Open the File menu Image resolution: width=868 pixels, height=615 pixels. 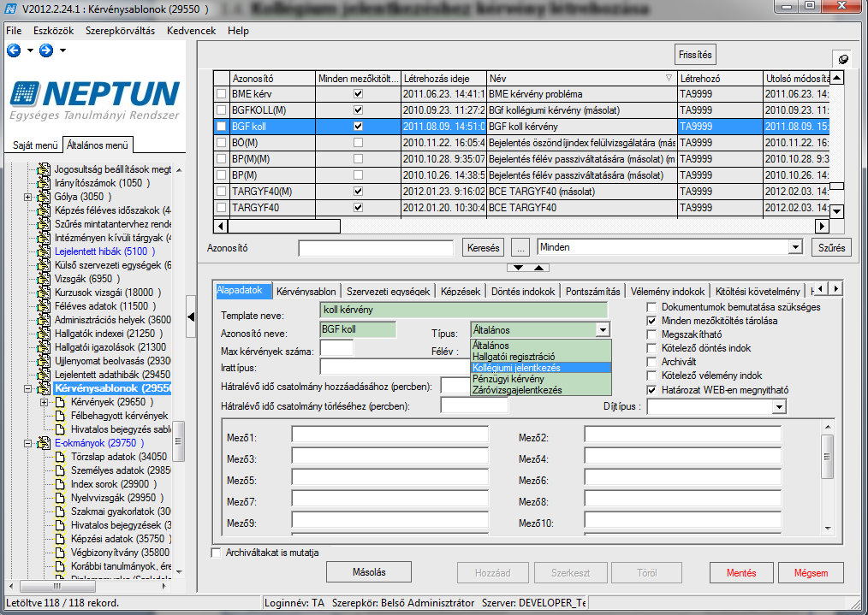tap(14, 31)
